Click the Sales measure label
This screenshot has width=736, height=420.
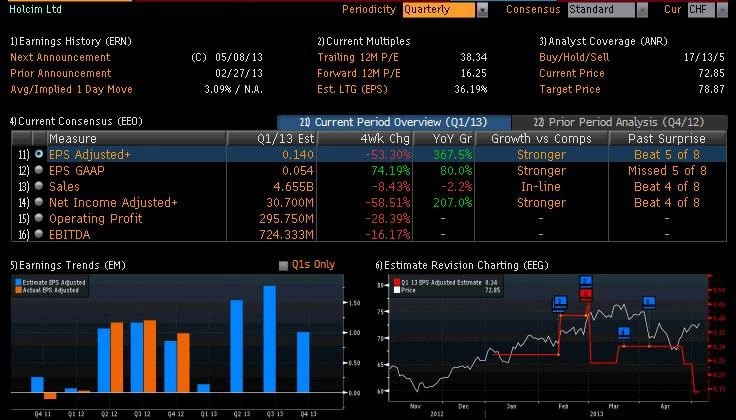tap(64, 186)
